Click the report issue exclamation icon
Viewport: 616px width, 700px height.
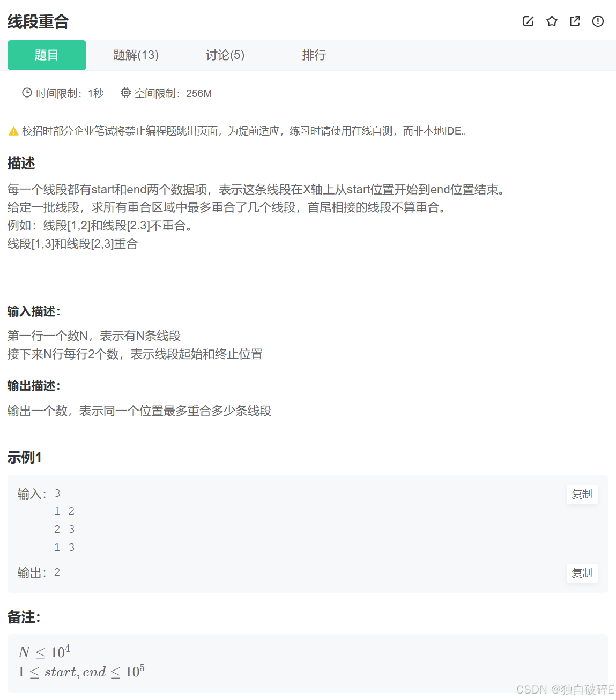coord(597,21)
